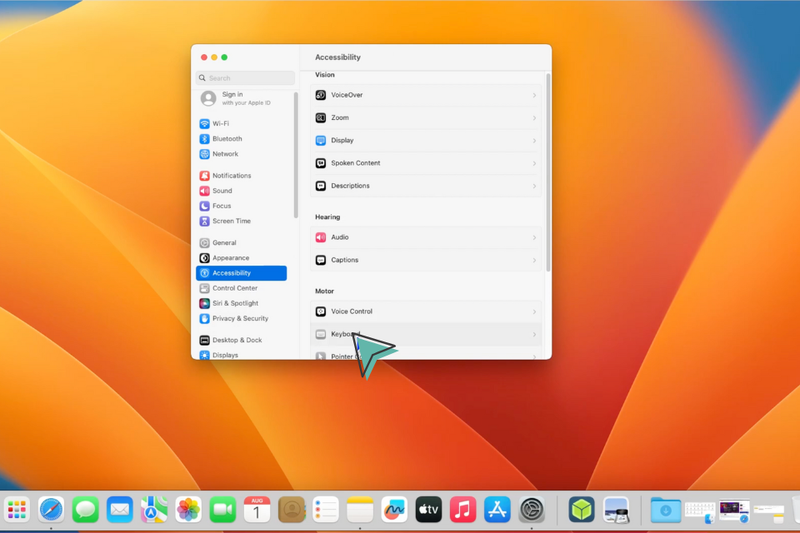Click the Zoom accessibility icon
Screen dimensions: 800x533
tap(320, 118)
